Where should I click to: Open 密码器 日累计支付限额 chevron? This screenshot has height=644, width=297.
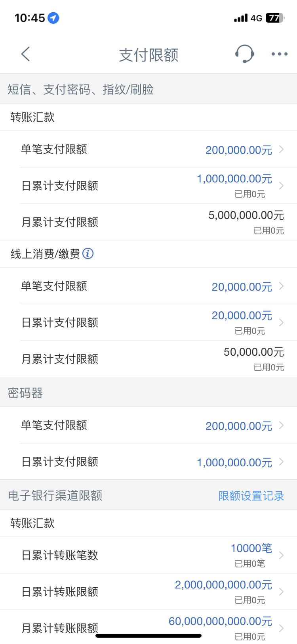[x=281, y=462]
